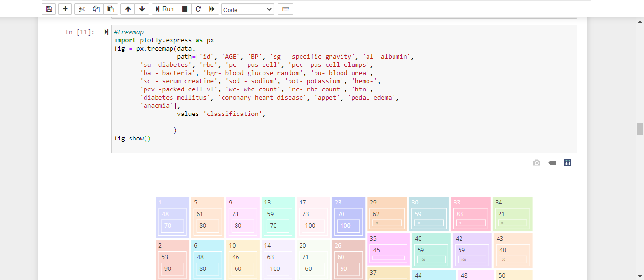Select treemap tile labeled 42
The width and height of the screenshot is (644, 280).
coord(472,251)
